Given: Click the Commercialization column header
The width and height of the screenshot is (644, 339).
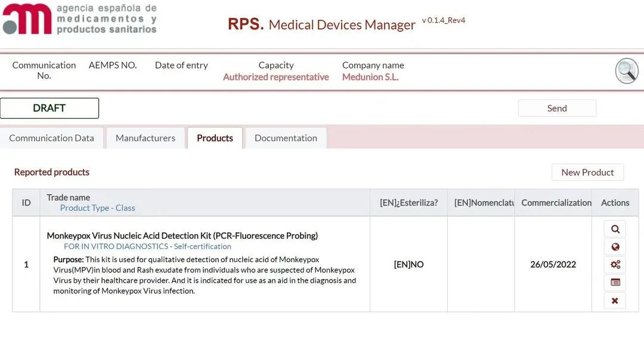Looking at the screenshot, I should coord(556,203).
